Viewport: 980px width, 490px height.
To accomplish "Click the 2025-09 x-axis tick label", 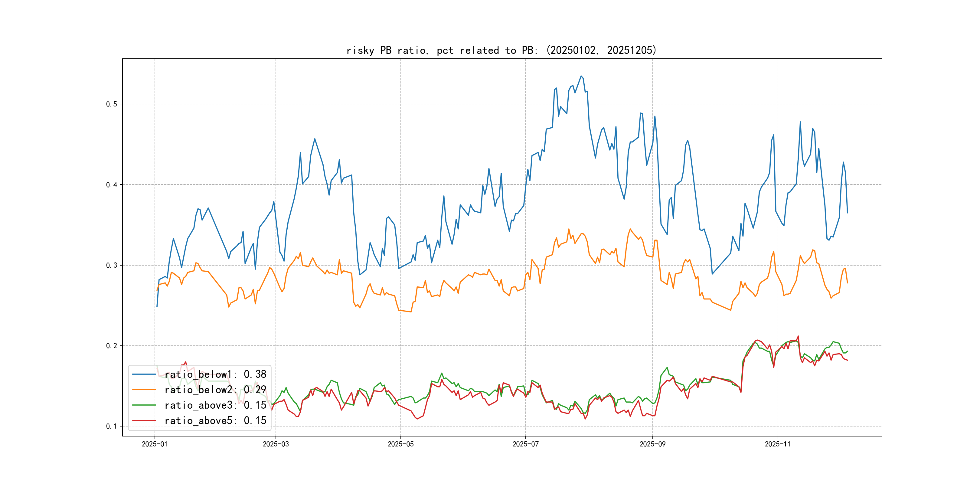I will tap(652, 444).
